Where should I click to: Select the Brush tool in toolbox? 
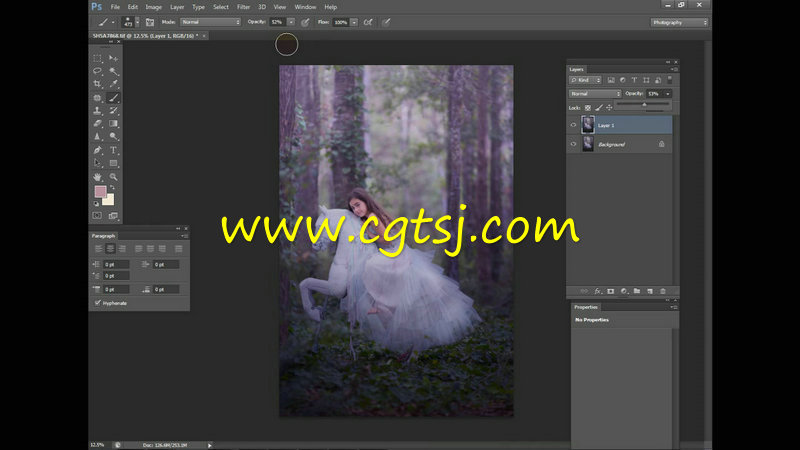(113, 97)
